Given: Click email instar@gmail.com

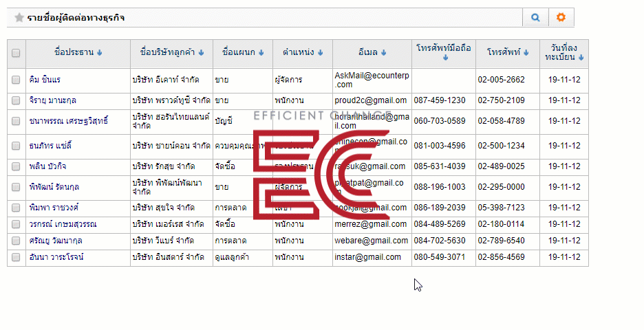Looking at the screenshot, I should [367, 257].
